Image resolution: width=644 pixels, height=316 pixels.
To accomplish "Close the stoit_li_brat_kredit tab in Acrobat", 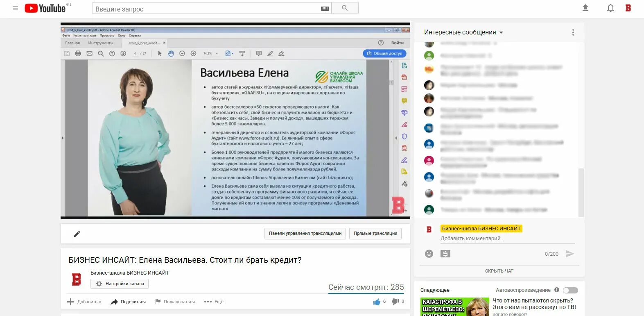I will point(165,43).
